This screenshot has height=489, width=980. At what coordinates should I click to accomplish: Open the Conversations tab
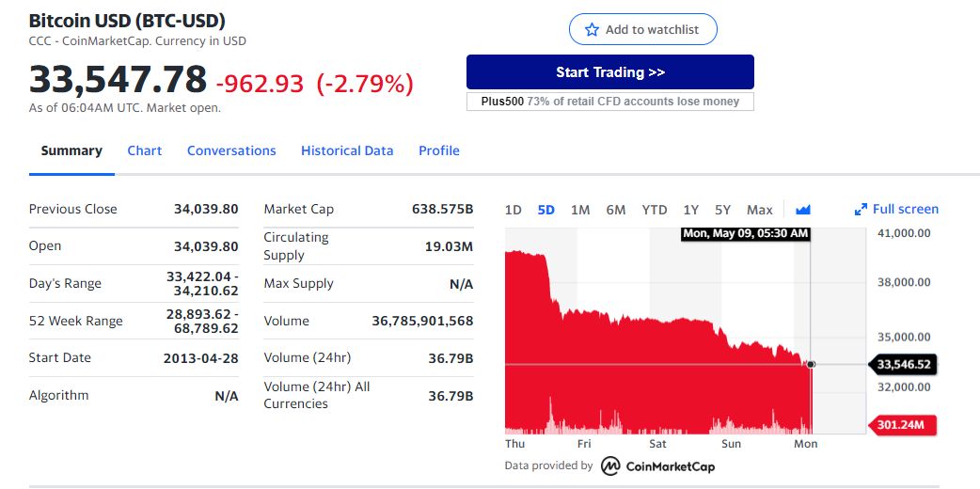[231, 150]
